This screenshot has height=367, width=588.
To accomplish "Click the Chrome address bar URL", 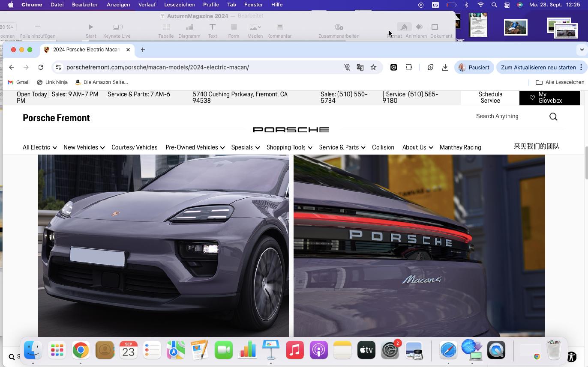I will pos(158,67).
